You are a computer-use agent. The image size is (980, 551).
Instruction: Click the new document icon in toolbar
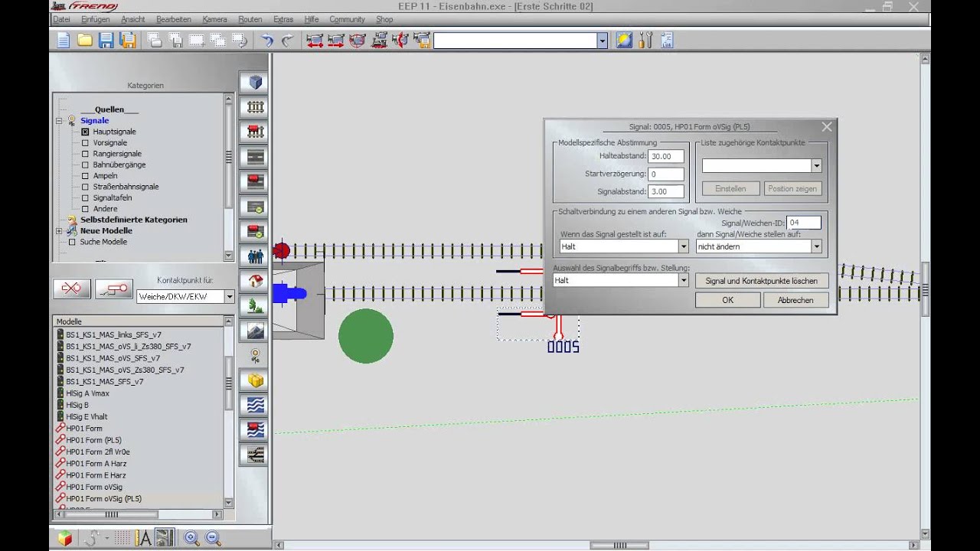[x=64, y=41]
